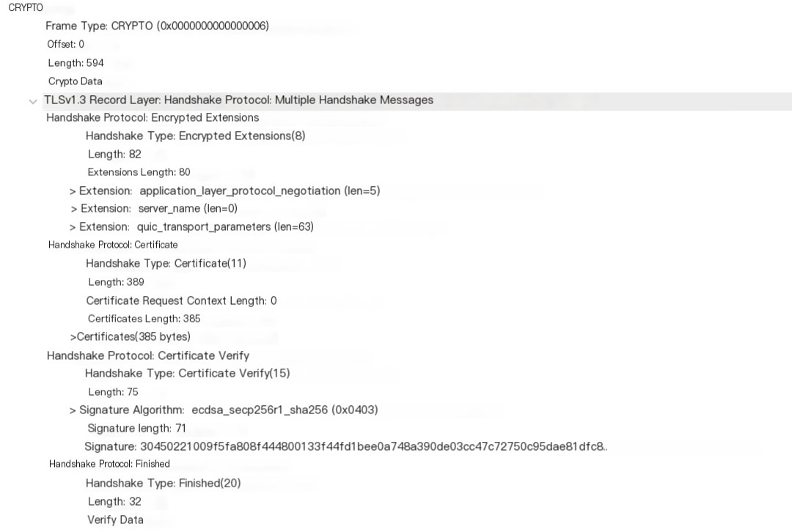
Task: Select Handshake Protocol: Certificate Verify row
Action: (x=148, y=356)
